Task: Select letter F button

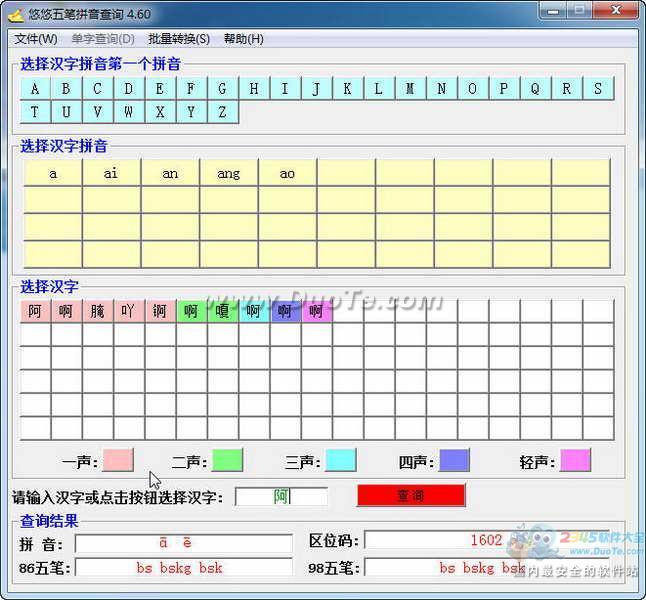Action: click(192, 88)
